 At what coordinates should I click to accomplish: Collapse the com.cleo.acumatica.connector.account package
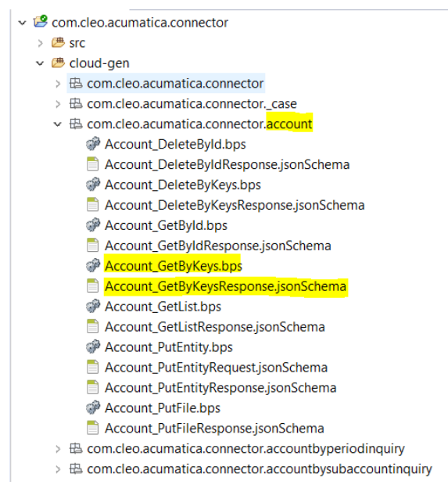click(x=58, y=124)
